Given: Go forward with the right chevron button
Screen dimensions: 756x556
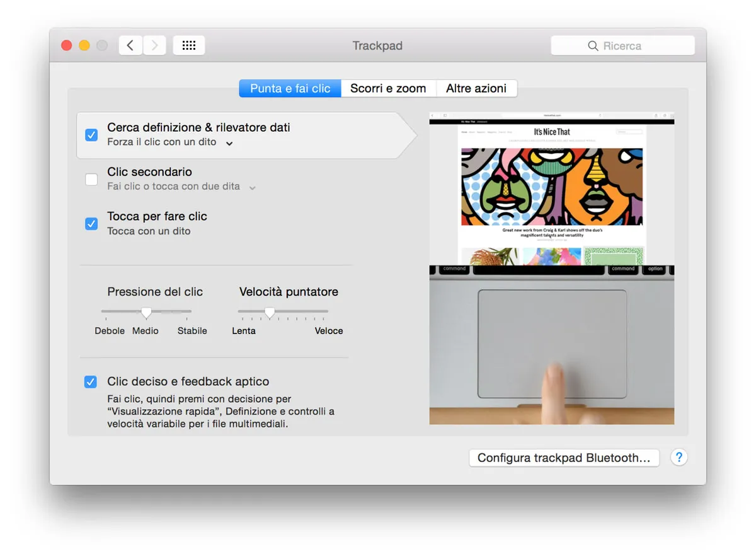Looking at the screenshot, I should (x=154, y=45).
